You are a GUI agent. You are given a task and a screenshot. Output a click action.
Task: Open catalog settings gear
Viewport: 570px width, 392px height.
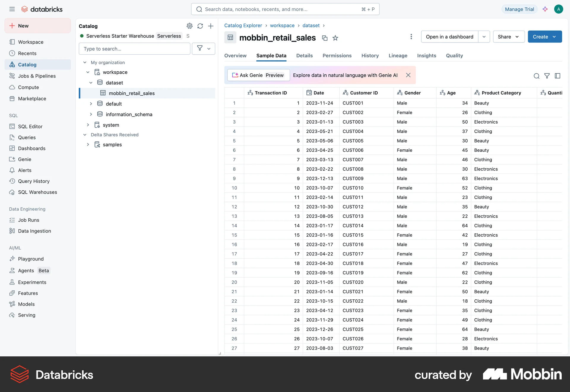pyautogui.click(x=190, y=26)
